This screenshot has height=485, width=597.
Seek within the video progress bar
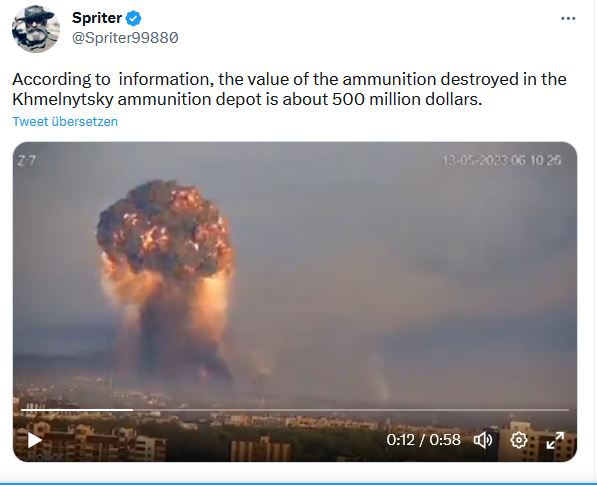point(295,410)
